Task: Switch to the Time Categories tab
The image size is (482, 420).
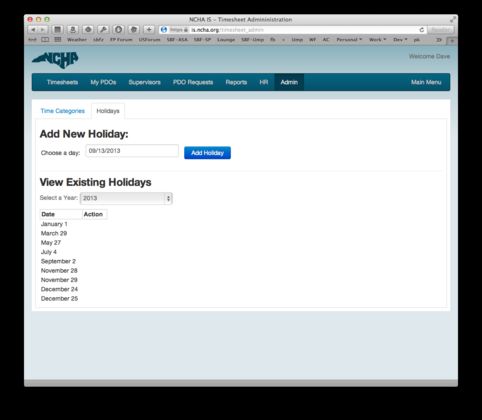Action: tap(63, 111)
